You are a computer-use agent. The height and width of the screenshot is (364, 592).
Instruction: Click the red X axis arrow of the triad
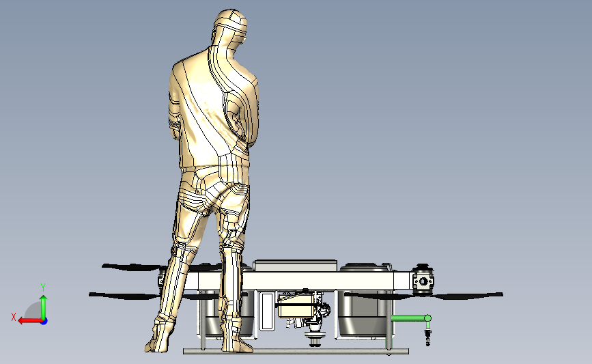tap(29, 321)
